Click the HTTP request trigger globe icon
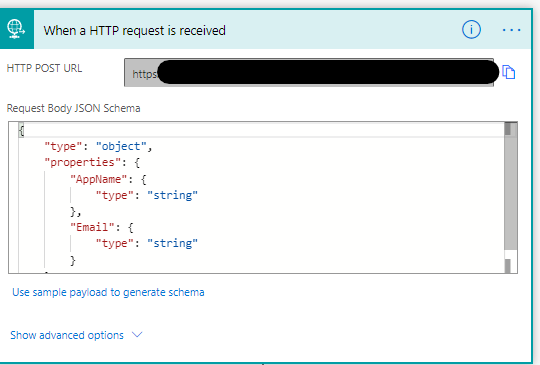 (16, 29)
